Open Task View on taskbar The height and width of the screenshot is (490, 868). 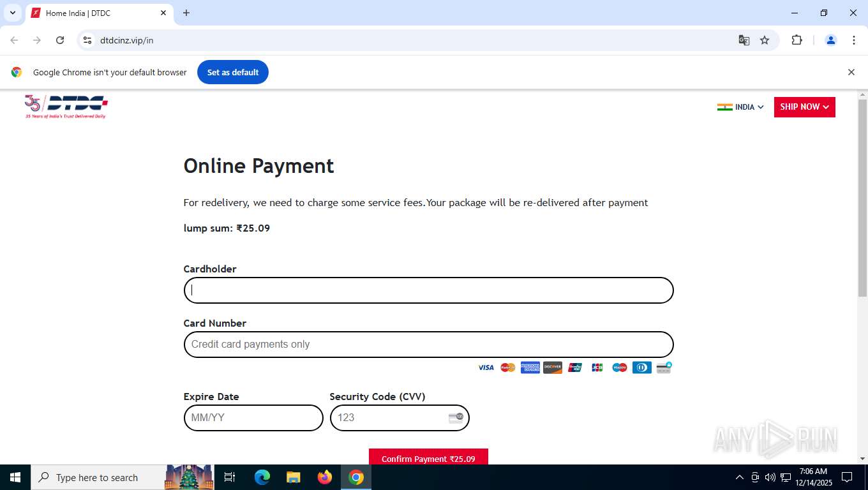pos(230,477)
